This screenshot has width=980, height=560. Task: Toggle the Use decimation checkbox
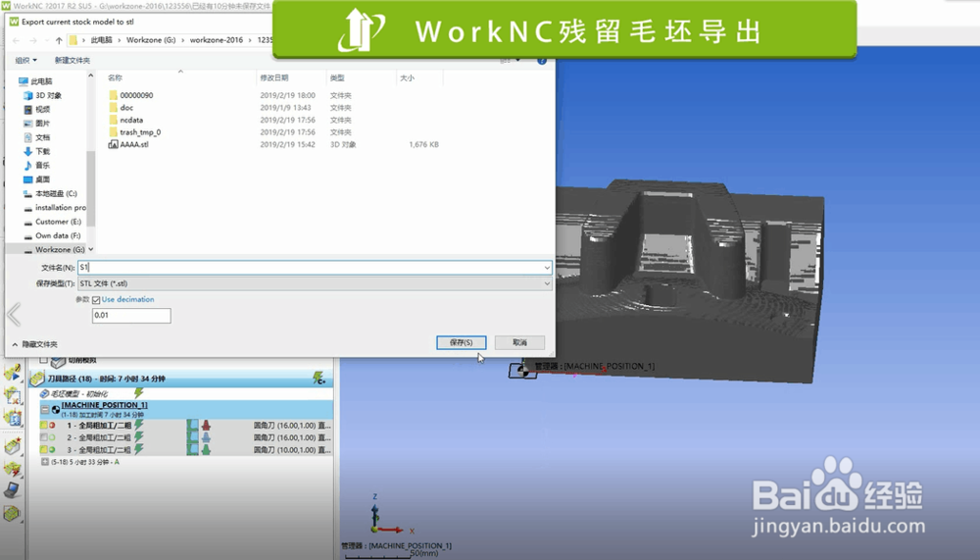click(x=96, y=300)
